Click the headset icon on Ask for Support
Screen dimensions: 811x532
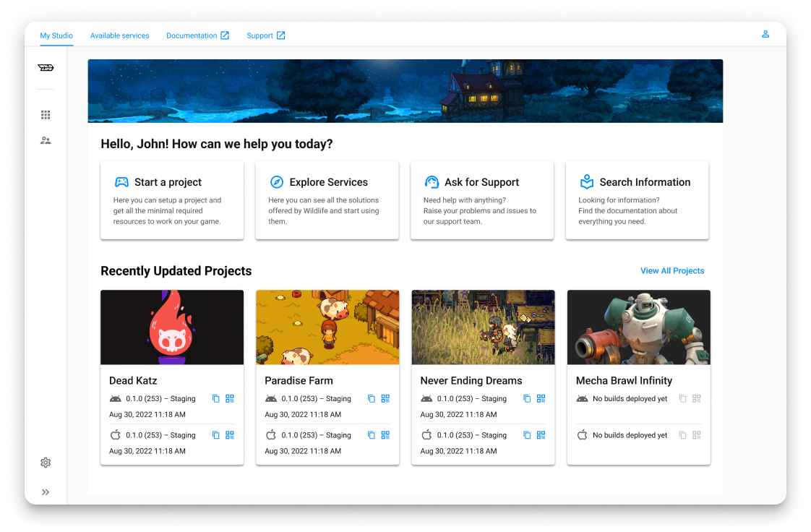[x=432, y=182]
